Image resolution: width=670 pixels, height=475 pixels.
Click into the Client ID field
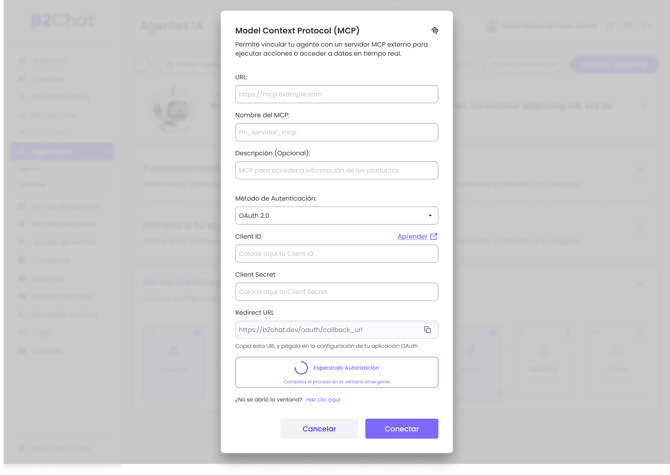pyautogui.click(x=336, y=254)
